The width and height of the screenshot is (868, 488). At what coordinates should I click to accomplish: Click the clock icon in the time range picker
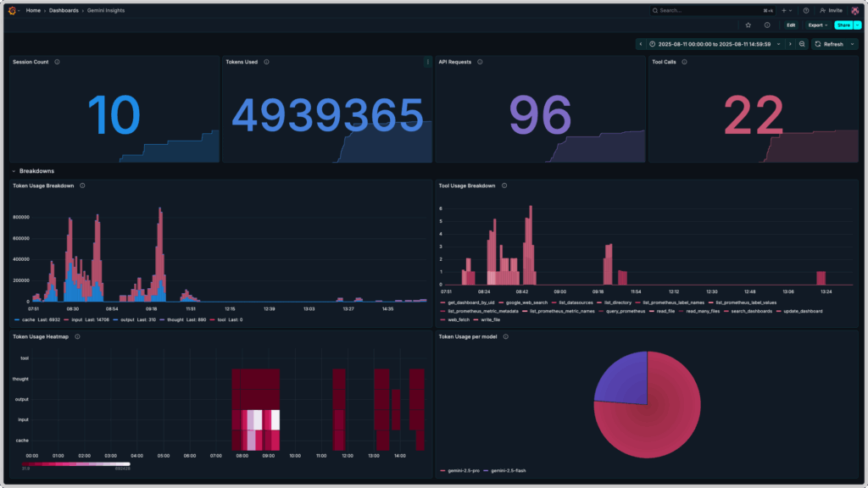click(652, 43)
